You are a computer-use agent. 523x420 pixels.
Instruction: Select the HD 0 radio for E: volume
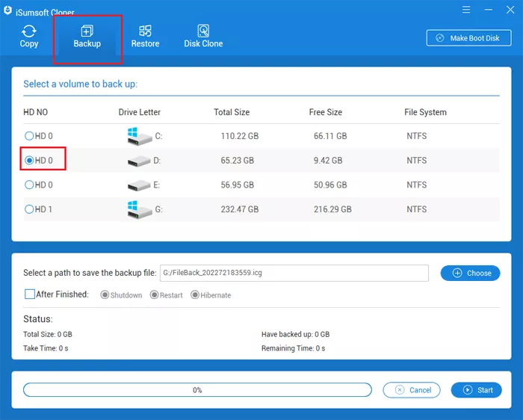(x=29, y=185)
